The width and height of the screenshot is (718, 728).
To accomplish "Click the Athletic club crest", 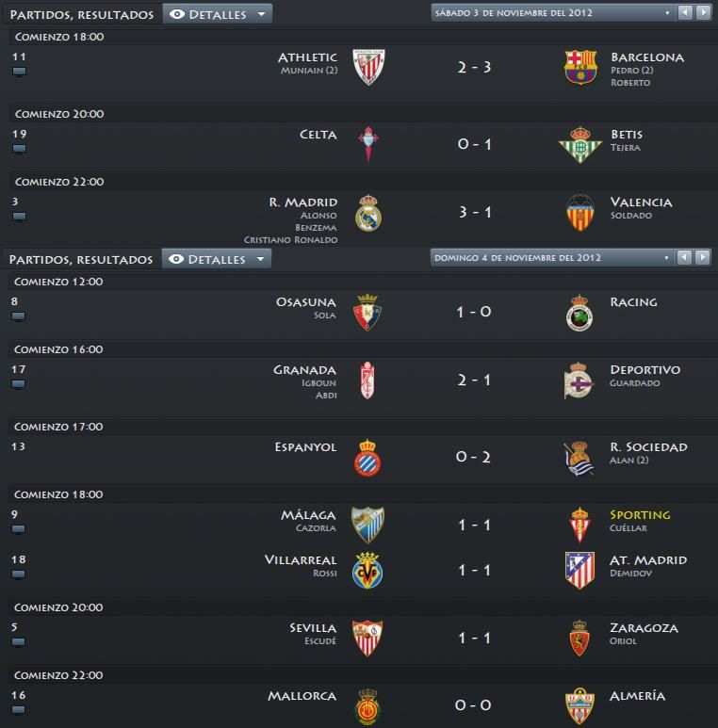I will click(x=368, y=67).
